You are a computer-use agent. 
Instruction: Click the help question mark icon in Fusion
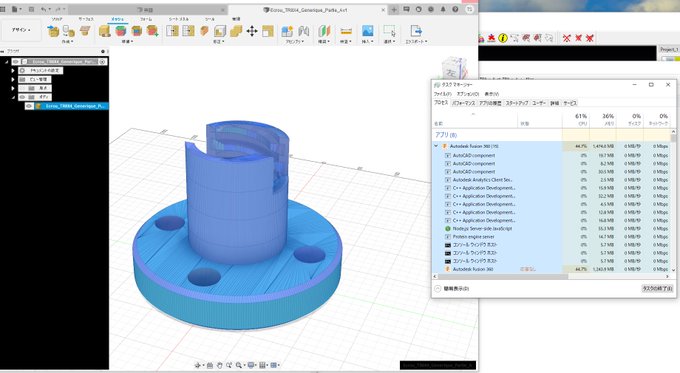(455, 9)
